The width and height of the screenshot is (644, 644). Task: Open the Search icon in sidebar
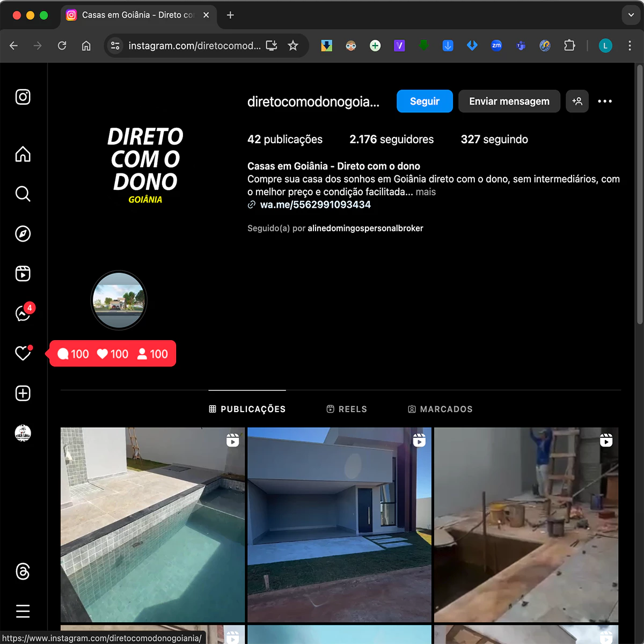pos(23,194)
